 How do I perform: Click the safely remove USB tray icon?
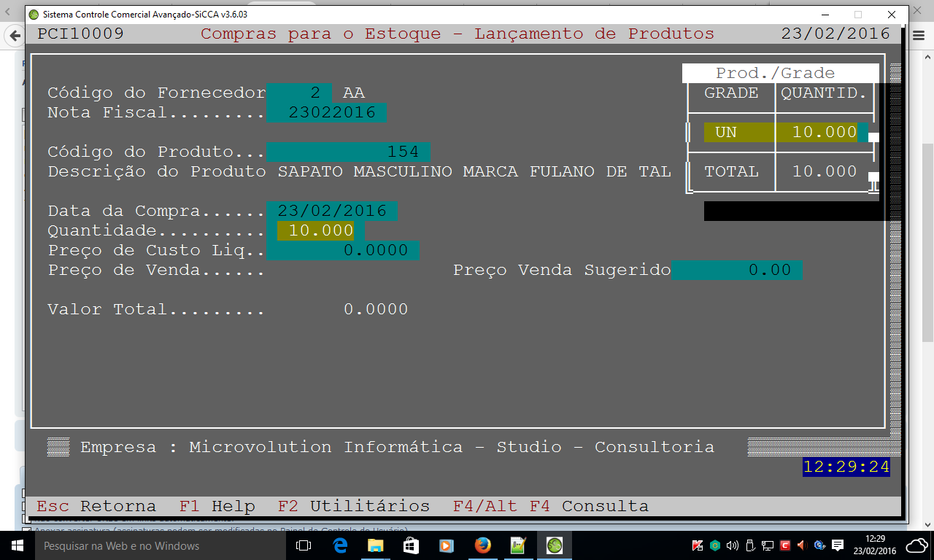(x=750, y=545)
